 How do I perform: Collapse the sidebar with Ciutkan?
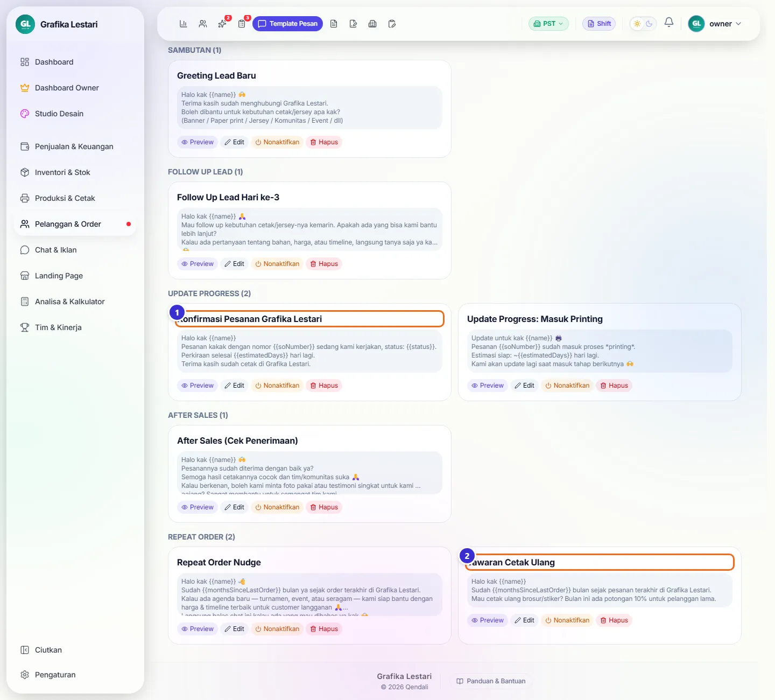coord(75,650)
